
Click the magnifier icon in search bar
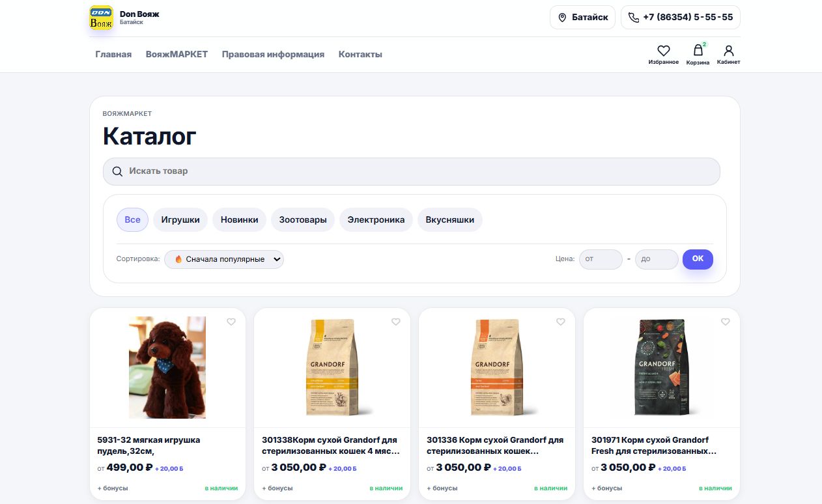point(117,171)
